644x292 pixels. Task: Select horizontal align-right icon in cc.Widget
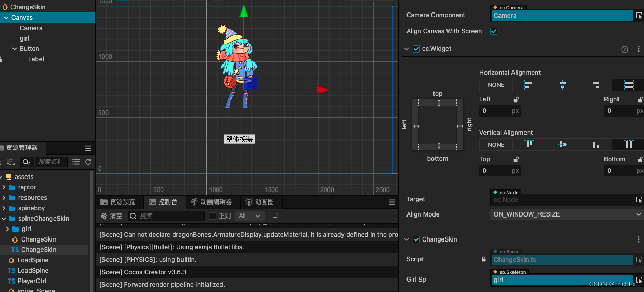(x=596, y=85)
